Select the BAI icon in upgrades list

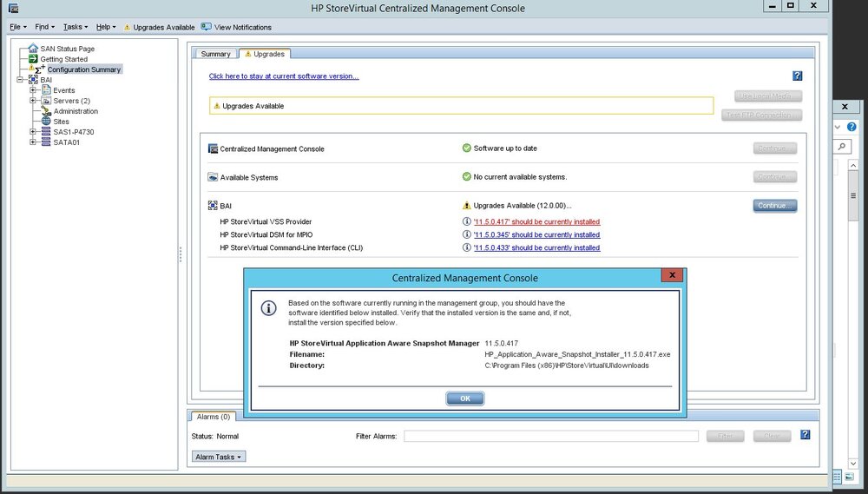(x=213, y=206)
